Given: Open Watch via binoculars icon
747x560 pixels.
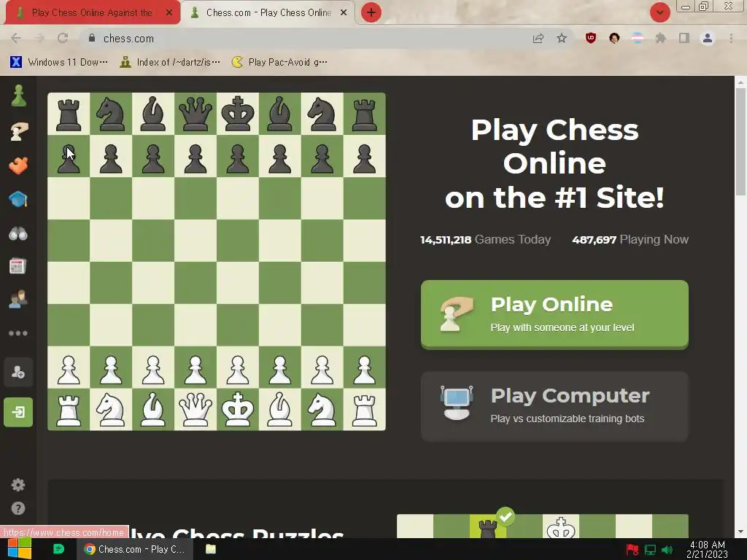Looking at the screenshot, I should (18, 233).
